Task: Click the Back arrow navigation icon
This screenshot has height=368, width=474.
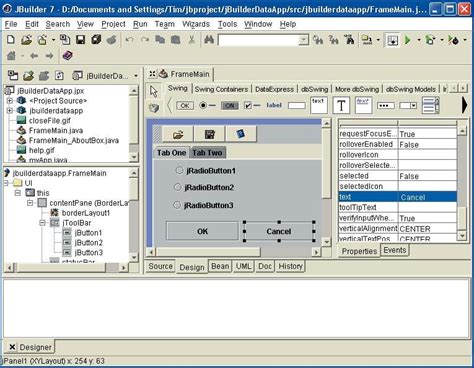Action: (34, 56)
